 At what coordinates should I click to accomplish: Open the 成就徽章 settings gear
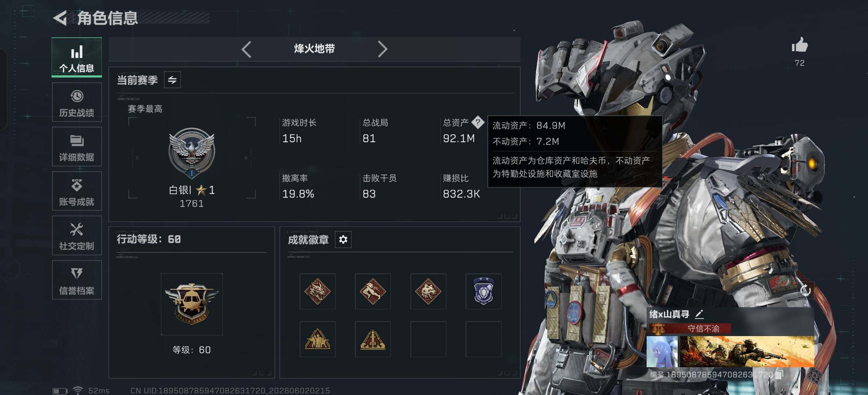[x=343, y=240]
